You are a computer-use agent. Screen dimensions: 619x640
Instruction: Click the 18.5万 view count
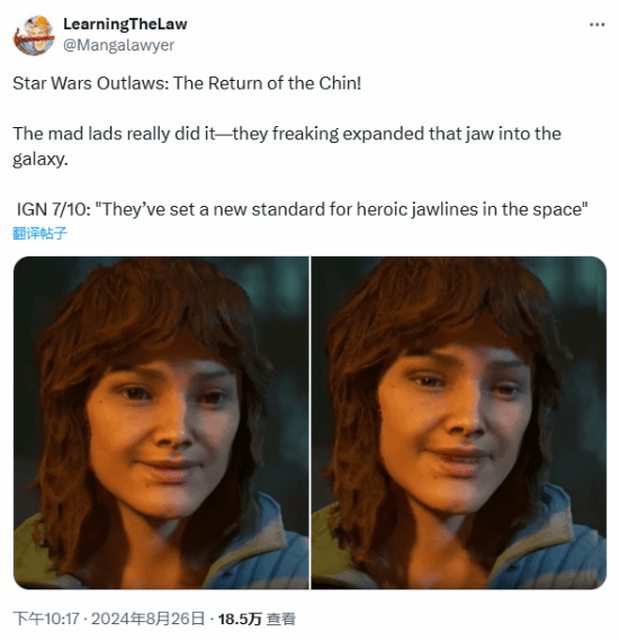240,619
